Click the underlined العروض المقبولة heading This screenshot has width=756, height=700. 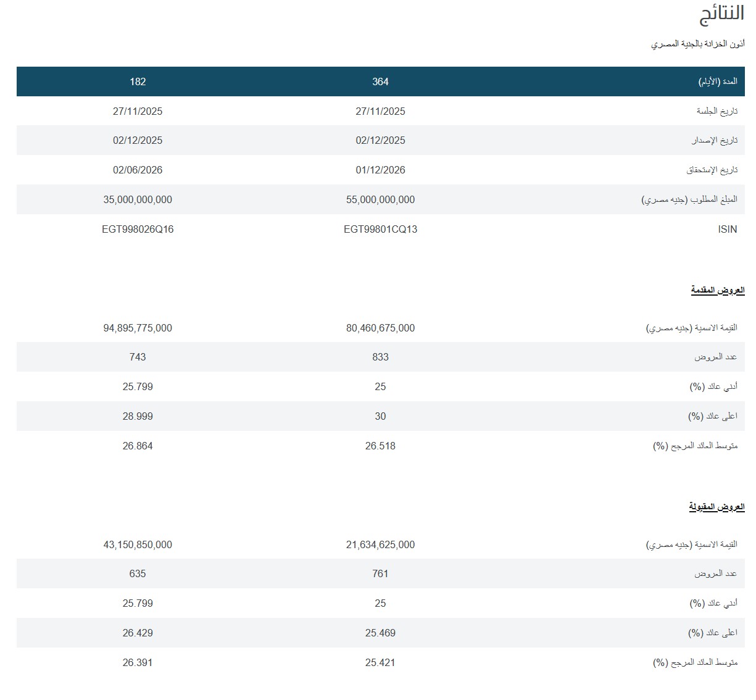click(717, 507)
